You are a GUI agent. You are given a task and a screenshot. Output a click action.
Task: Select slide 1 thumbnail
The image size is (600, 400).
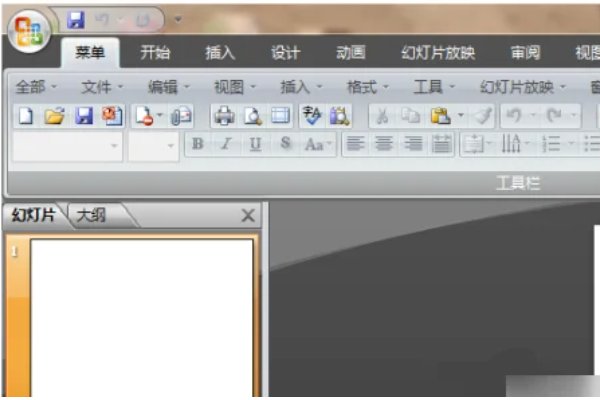pyautogui.click(x=142, y=318)
